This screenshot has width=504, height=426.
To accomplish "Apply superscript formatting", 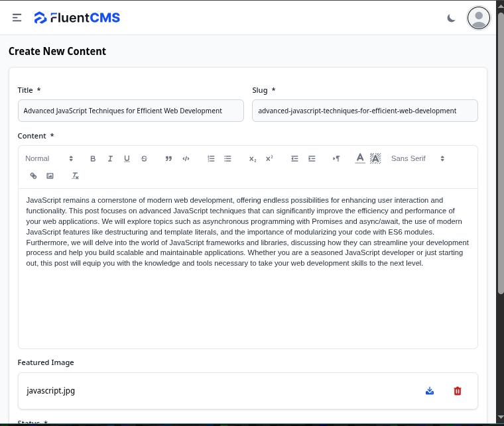I will point(269,158).
